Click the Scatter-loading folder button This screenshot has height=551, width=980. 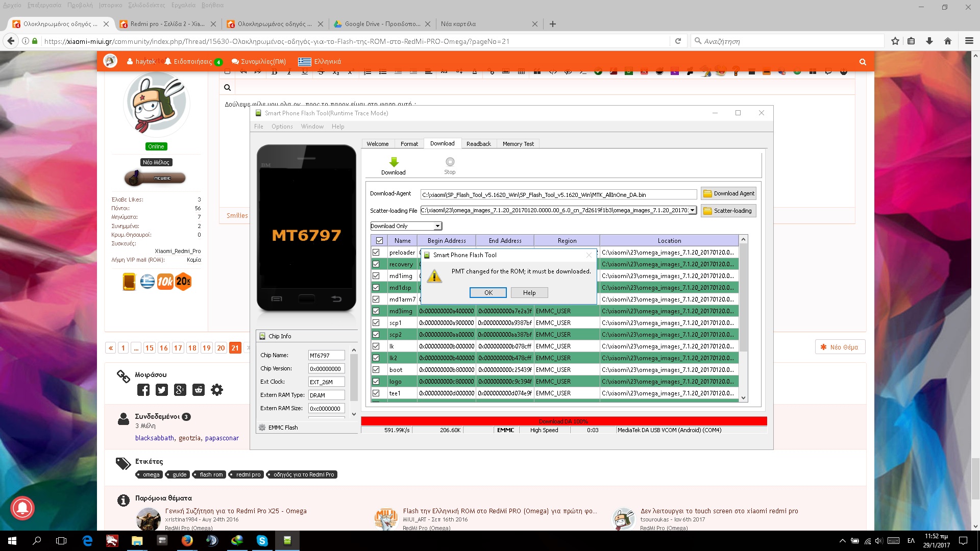point(728,211)
